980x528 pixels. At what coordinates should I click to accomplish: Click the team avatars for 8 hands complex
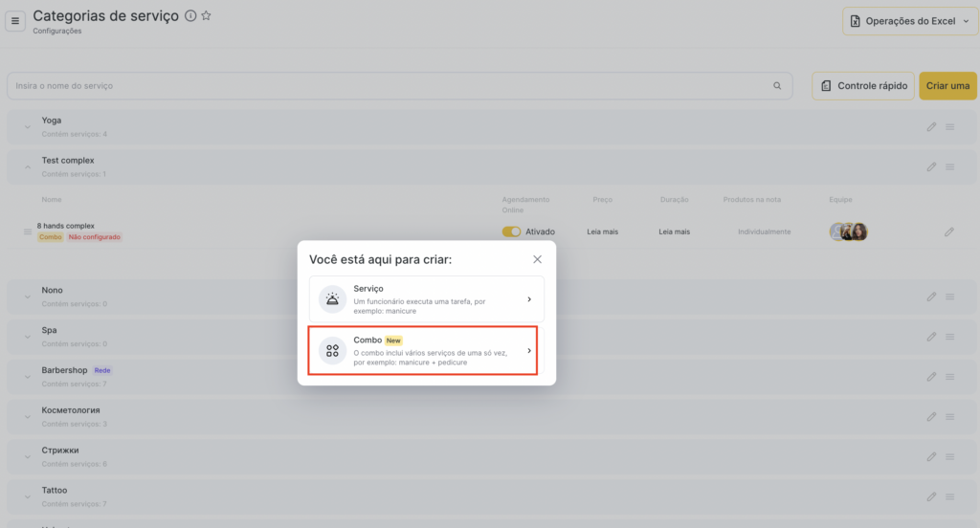click(x=848, y=231)
